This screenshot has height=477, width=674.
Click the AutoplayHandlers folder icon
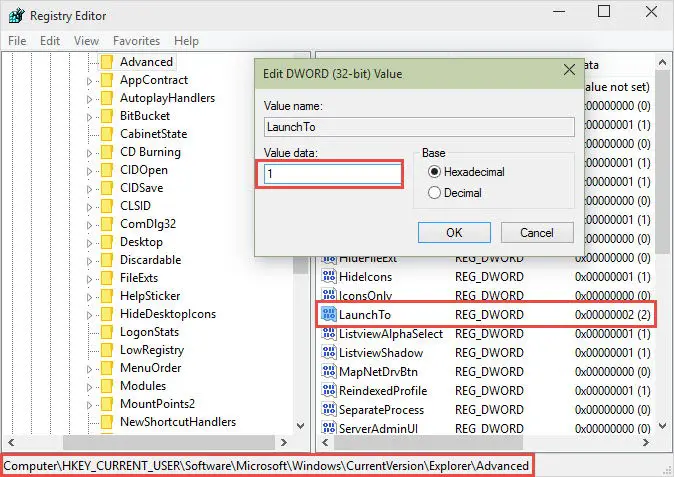click(x=107, y=98)
